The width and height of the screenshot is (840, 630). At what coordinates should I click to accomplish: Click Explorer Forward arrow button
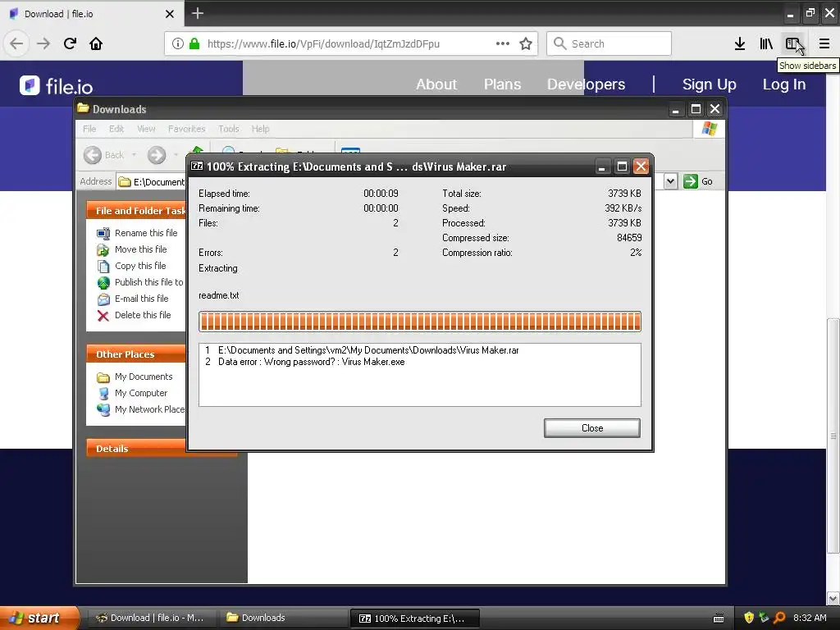tap(157, 155)
